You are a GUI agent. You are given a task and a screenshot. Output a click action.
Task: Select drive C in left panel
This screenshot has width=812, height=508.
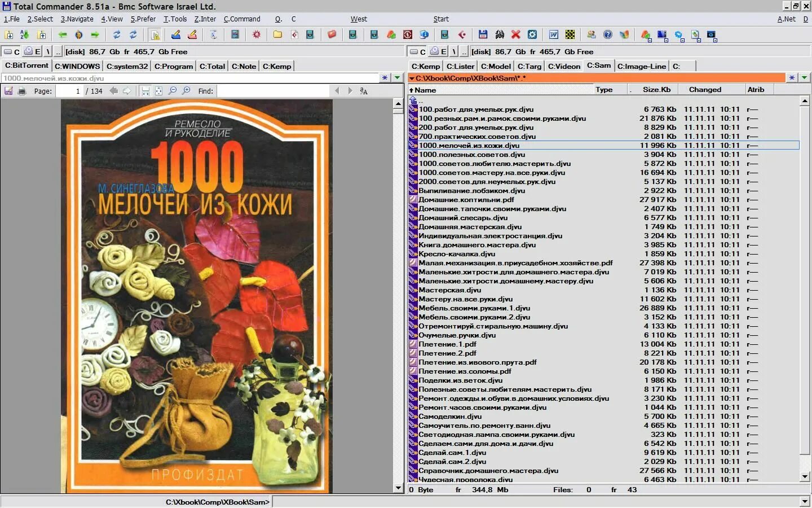(x=11, y=51)
